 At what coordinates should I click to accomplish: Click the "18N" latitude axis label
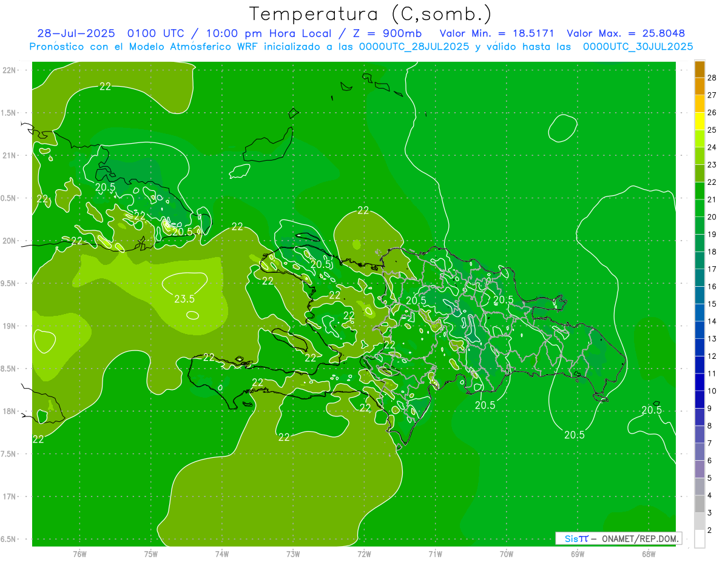[x=8, y=411]
